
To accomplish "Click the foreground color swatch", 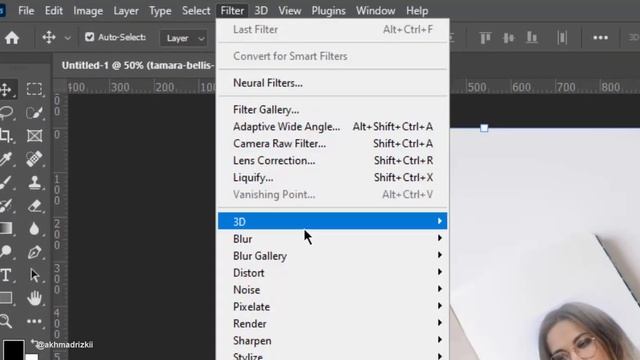I will click(13, 350).
